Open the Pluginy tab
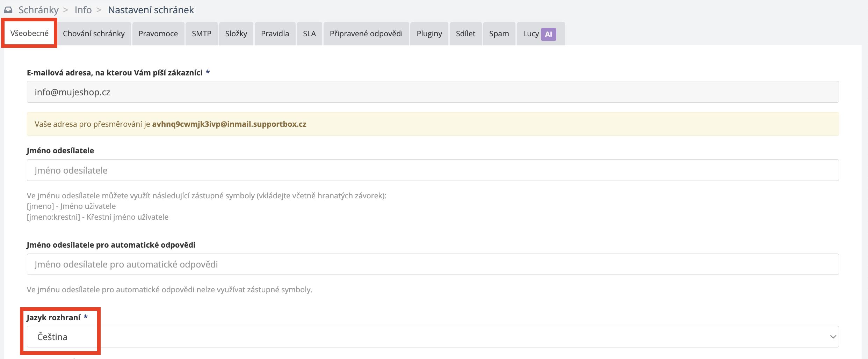 point(429,34)
